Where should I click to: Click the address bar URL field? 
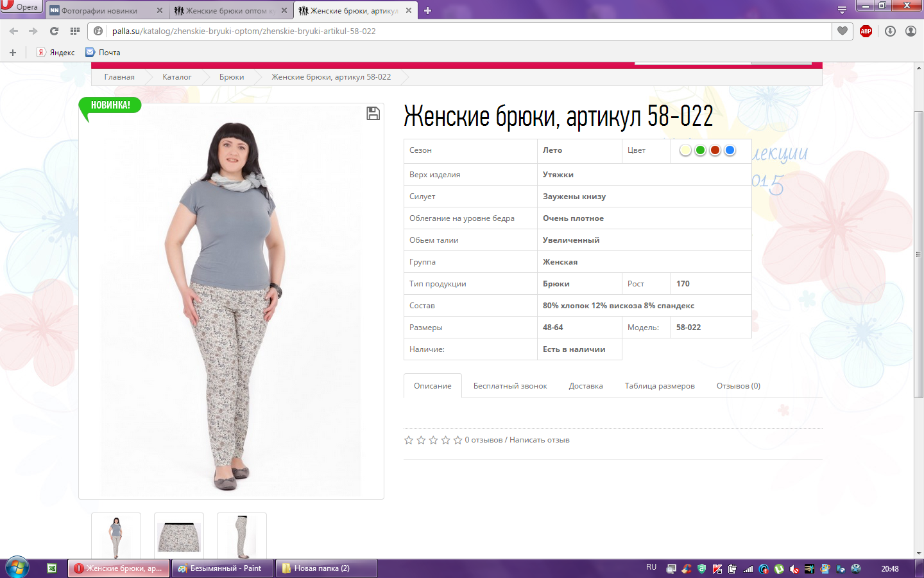[459, 31]
